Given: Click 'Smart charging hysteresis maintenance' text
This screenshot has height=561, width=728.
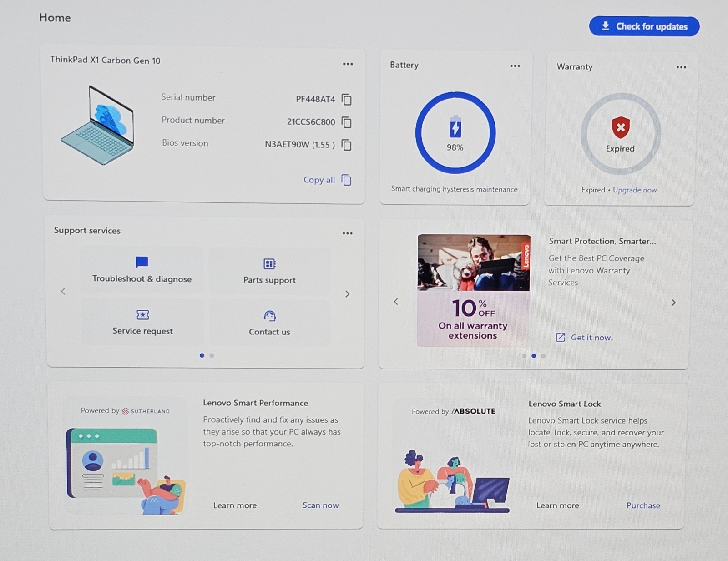Looking at the screenshot, I should tap(455, 189).
